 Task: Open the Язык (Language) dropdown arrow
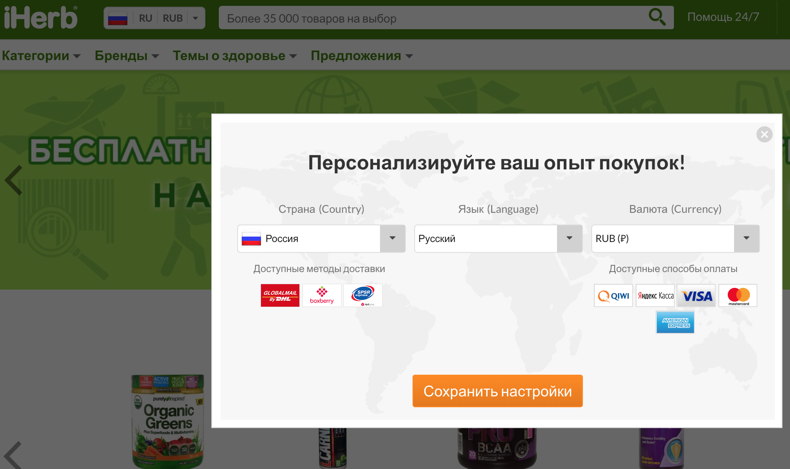pyautogui.click(x=569, y=238)
